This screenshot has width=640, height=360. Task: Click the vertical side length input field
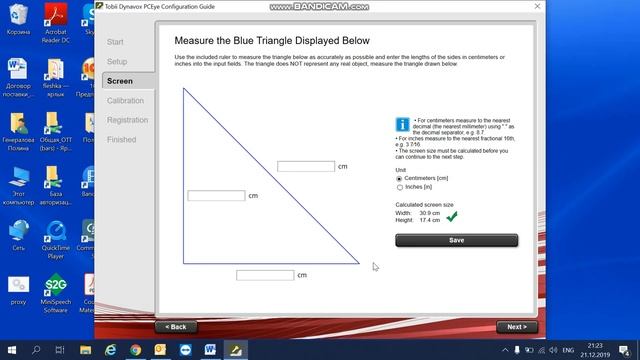(x=216, y=196)
